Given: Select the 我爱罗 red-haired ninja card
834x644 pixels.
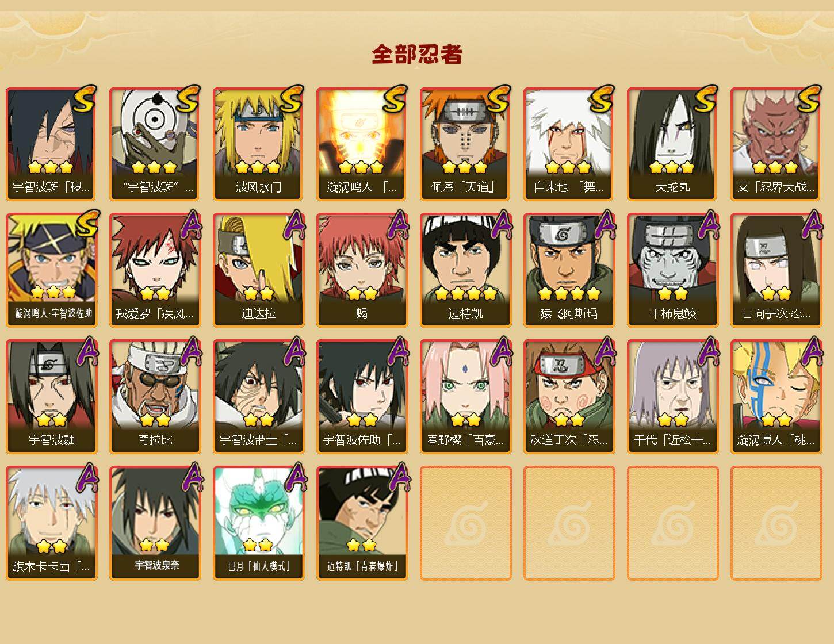Looking at the screenshot, I should tap(155, 270).
